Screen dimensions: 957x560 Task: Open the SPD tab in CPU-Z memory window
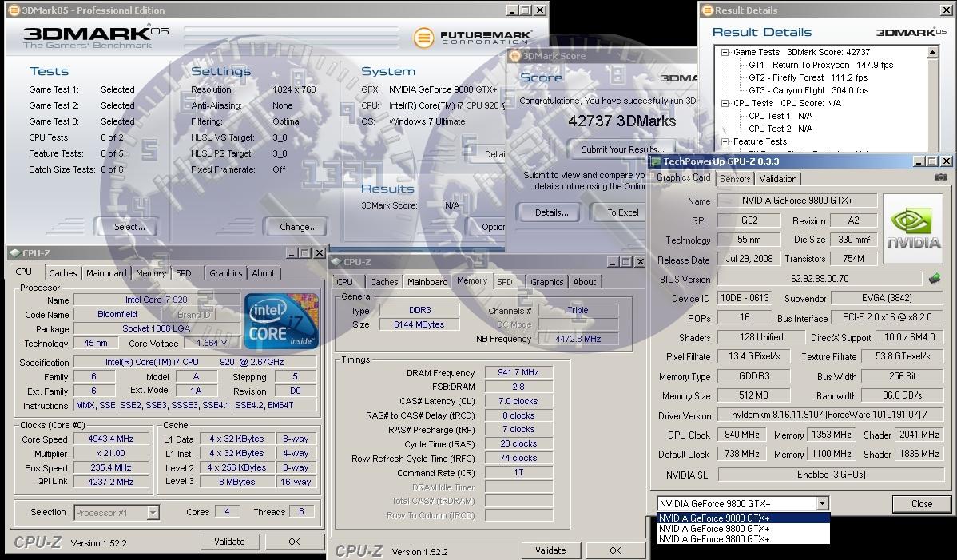[x=505, y=282]
